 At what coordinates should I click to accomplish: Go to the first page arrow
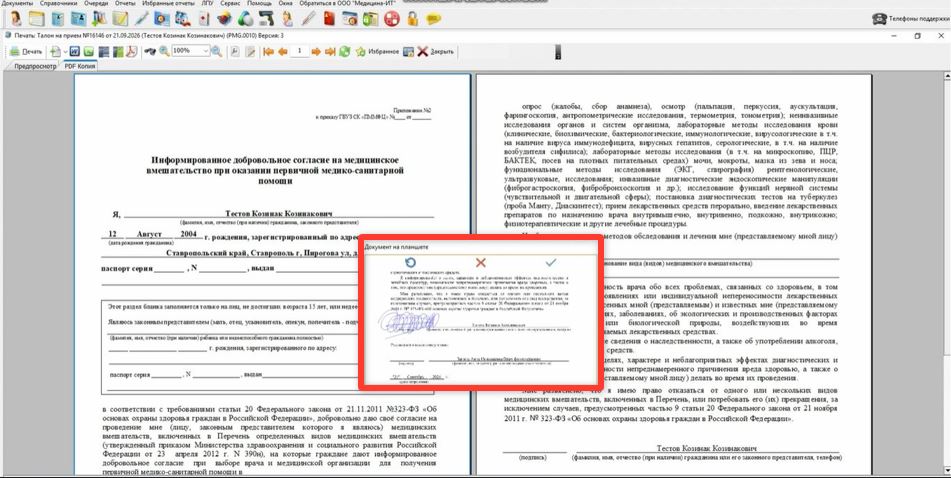coord(269,52)
